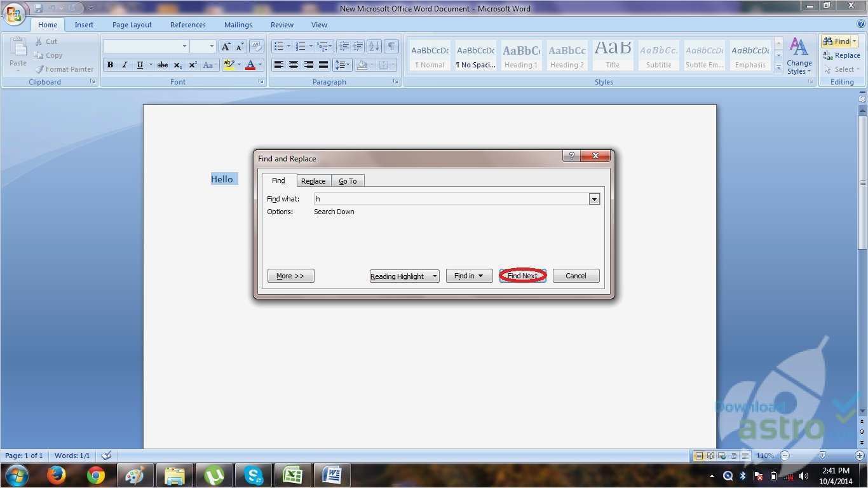Save the document from Quick Access Toolbar
This screenshot has height=488, width=868.
[x=39, y=8]
